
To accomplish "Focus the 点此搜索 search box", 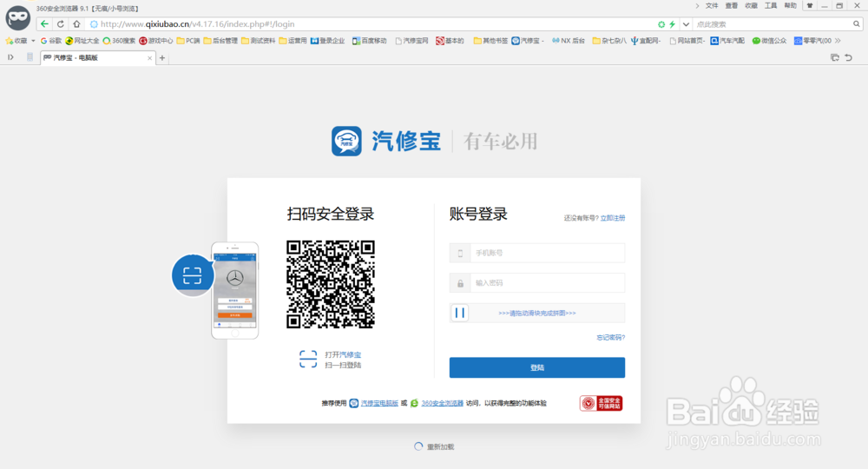I will (x=773, y=24).
